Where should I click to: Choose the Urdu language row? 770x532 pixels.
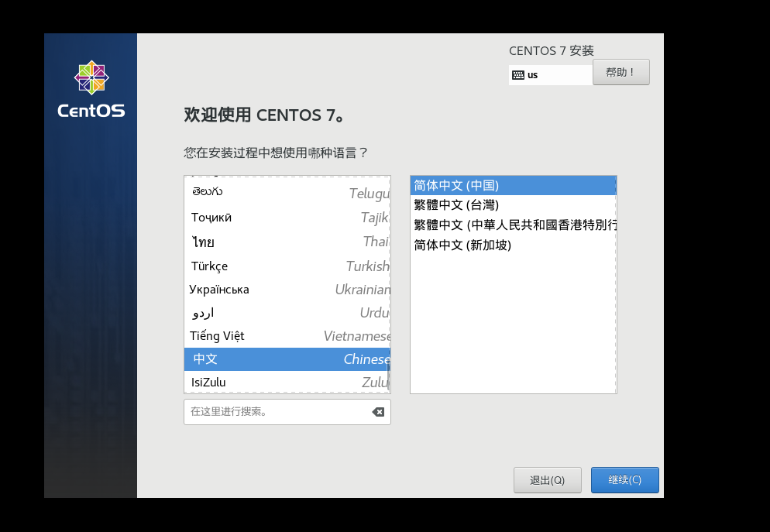click(x=287, y=313)
